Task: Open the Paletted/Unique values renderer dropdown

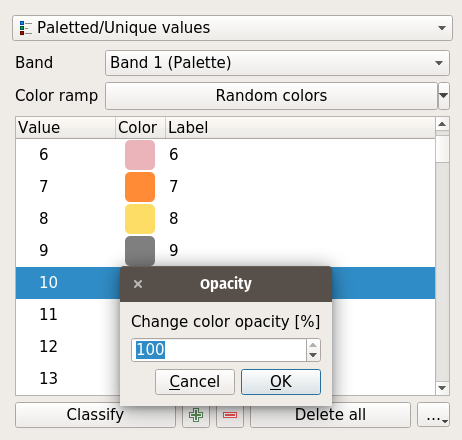Action: tap(232, 28)
